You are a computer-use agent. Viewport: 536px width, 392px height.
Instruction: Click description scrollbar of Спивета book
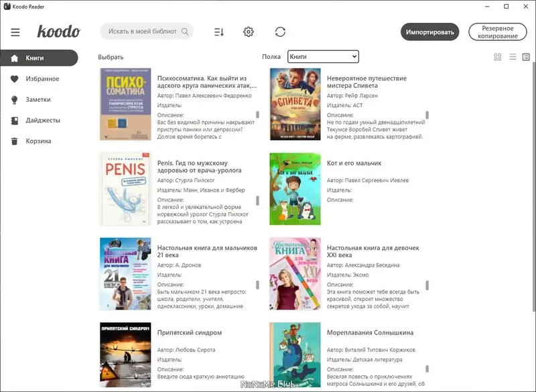coord(427,115)
